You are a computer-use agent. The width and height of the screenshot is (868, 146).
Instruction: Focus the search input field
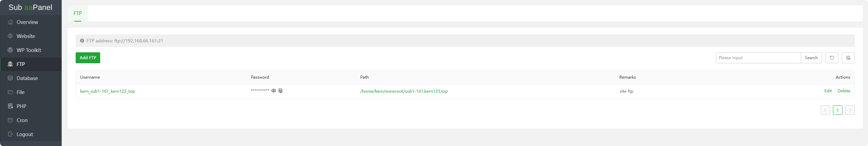[x=758, y=58]
